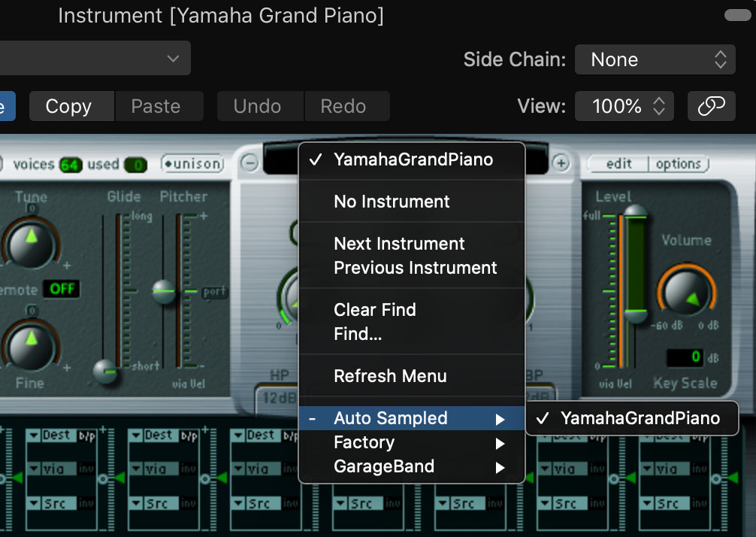Click the used voices 0 display
The height and width of the screenshot is (537, 756).
pos(136,165)
